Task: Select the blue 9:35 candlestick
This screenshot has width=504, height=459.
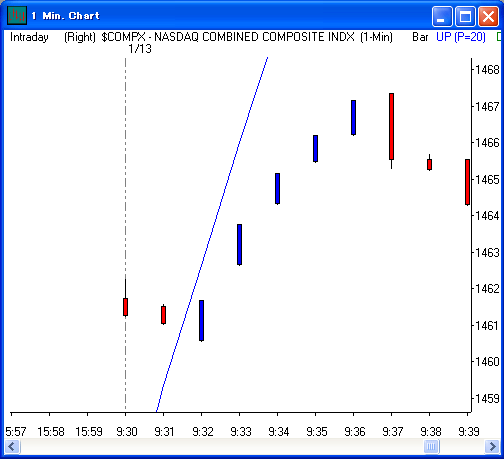Action: 315,148
